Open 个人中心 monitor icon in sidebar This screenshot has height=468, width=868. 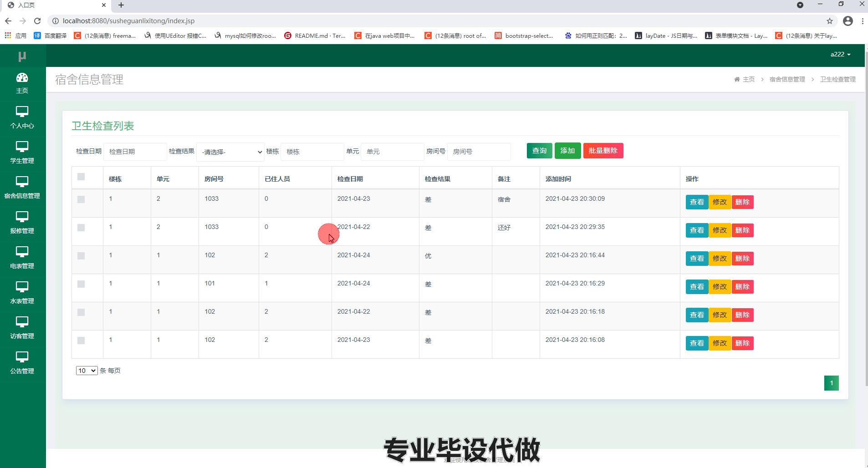click(x=22, y=112)
